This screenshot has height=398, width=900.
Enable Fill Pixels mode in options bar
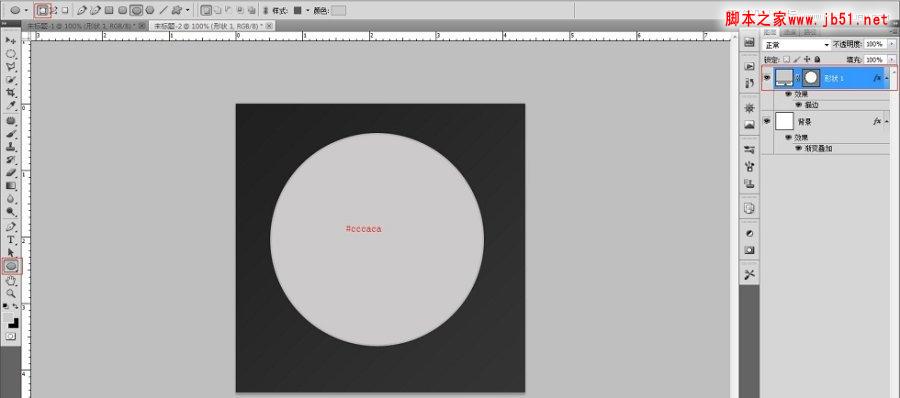tap(65, 10)
